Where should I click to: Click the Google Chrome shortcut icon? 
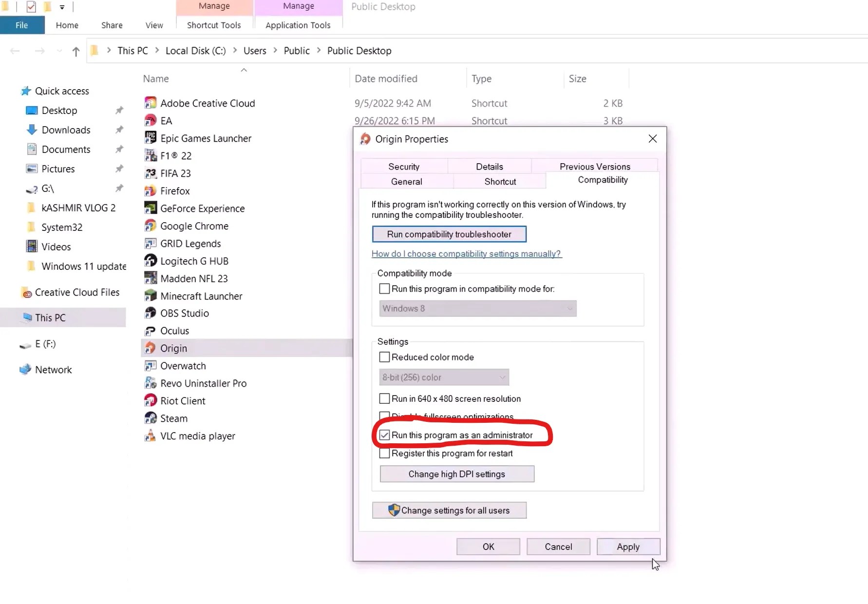151,226
